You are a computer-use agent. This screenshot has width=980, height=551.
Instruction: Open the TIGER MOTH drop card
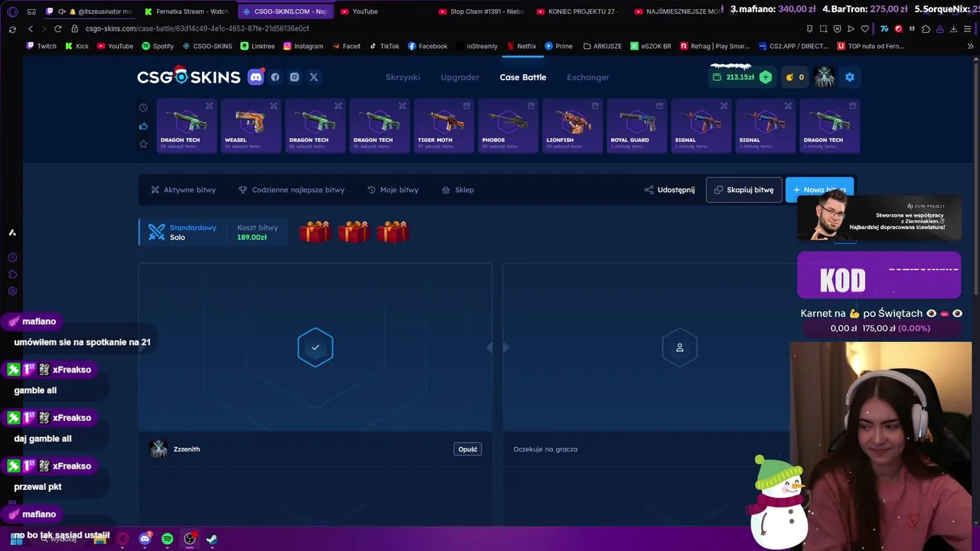[443, 126]
